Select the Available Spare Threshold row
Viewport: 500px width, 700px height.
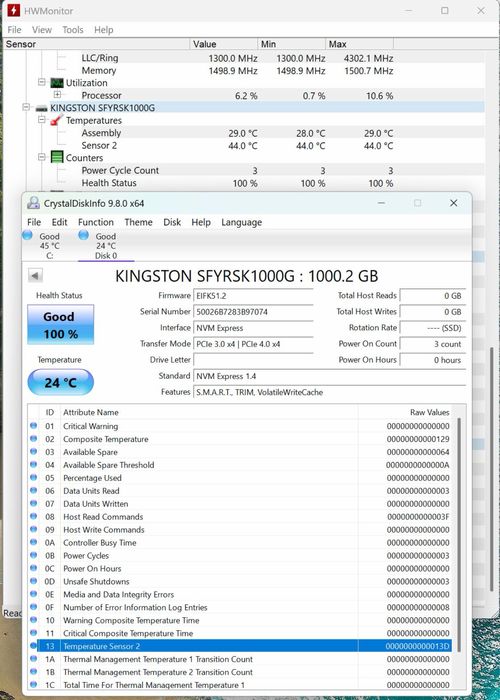[x=240, y=465]
